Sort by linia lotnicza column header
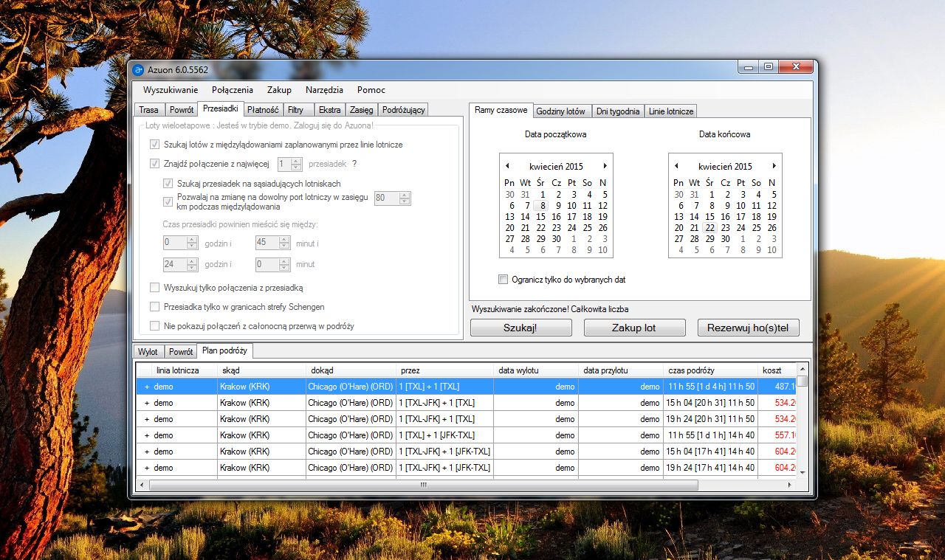 [x=184, y=370]
